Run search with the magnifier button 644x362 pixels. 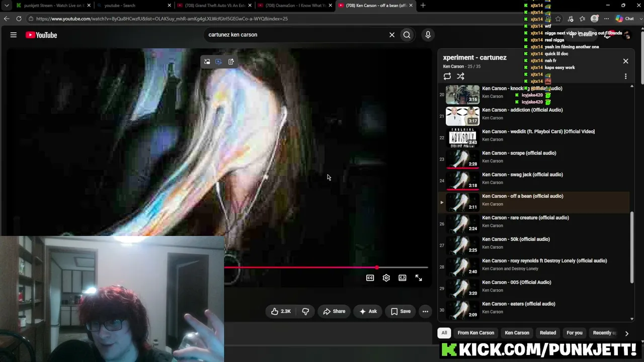[407, 35]
